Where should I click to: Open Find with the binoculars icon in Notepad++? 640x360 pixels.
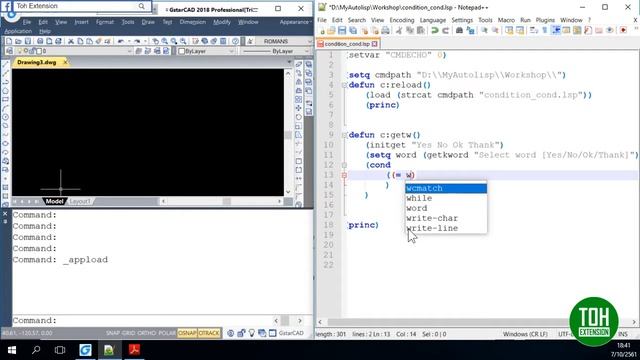(x=459, y=30)
